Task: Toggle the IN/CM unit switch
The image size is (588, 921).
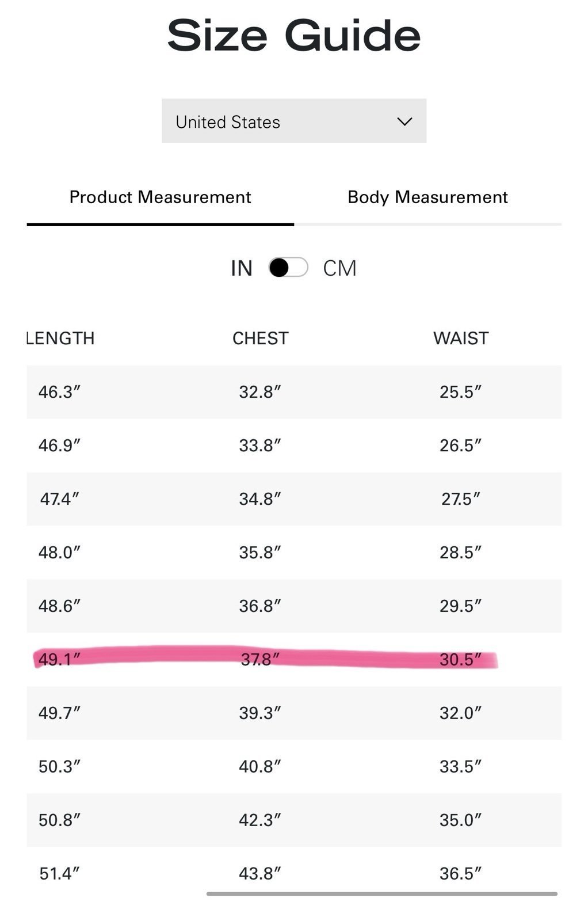Action: pyautogui.click(x=288, y=268)
